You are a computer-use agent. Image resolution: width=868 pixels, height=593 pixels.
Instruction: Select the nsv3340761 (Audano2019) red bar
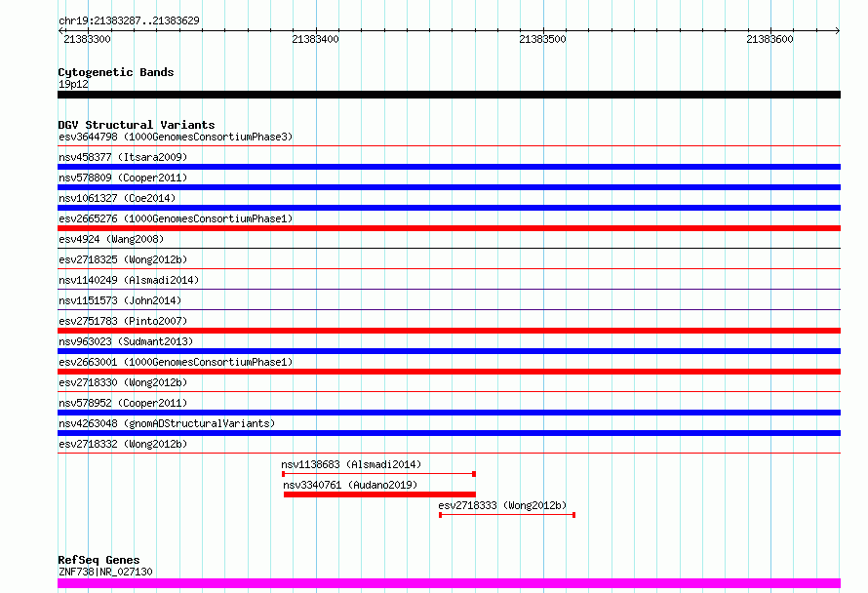click(x=379, y=494)
